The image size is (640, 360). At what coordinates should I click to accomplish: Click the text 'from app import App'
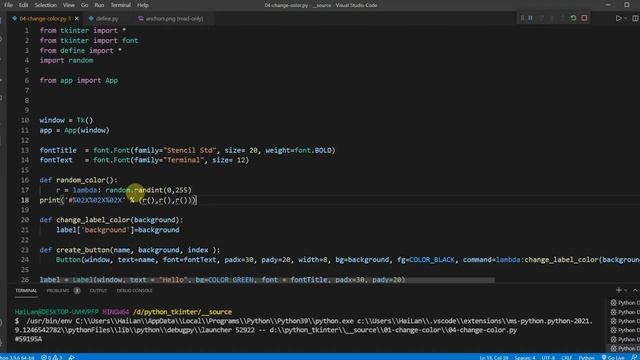coord(79,80)
